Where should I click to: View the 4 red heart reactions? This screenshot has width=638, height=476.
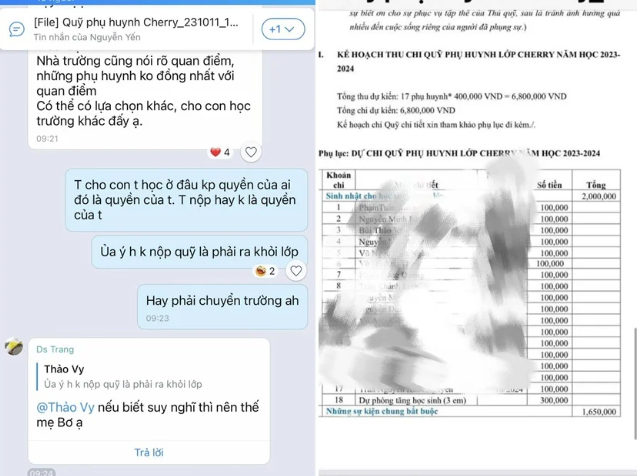tap(220, 152)
